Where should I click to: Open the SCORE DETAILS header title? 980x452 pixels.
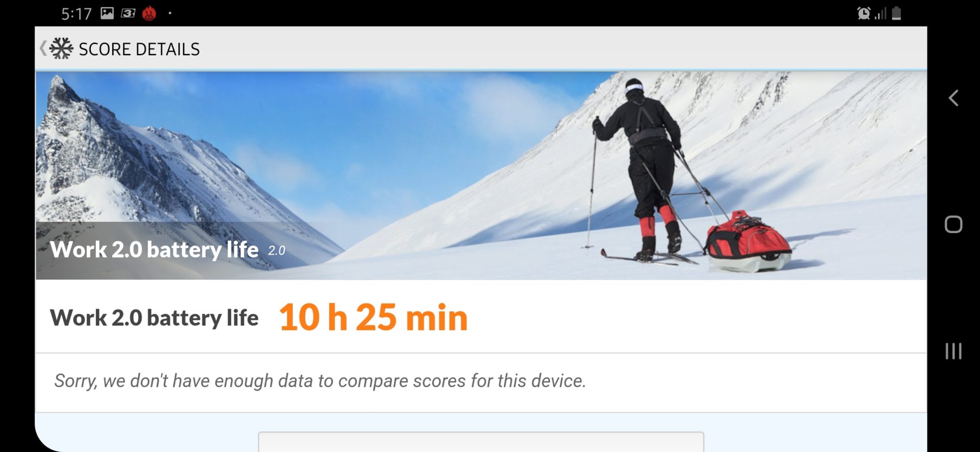point(139,49)
